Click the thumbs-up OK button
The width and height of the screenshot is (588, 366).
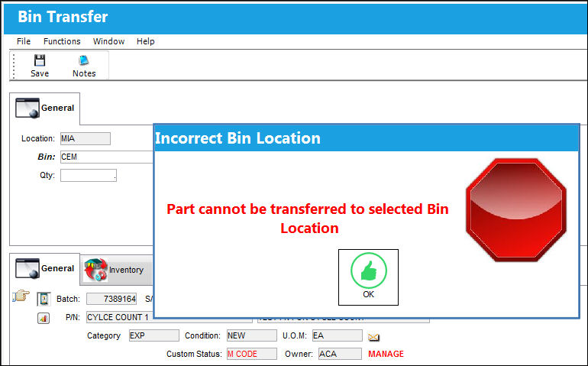(368, 277)
